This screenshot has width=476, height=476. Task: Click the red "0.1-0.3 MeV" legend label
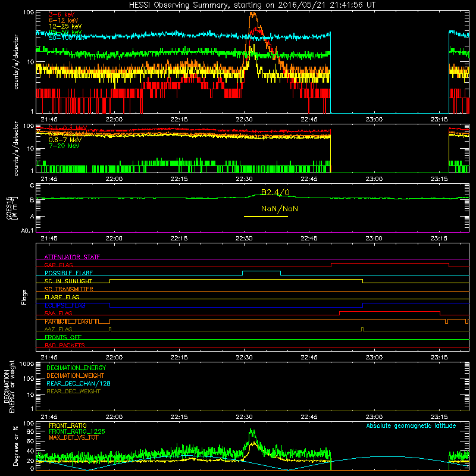tap(68, 128)
